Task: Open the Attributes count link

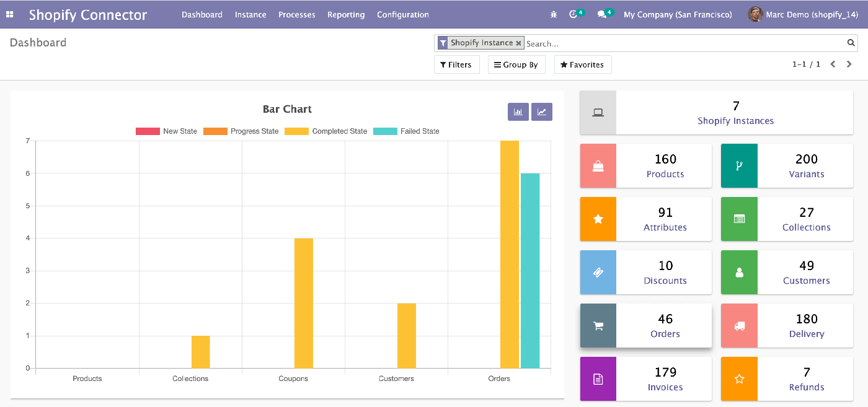Action: click(665, 227)
